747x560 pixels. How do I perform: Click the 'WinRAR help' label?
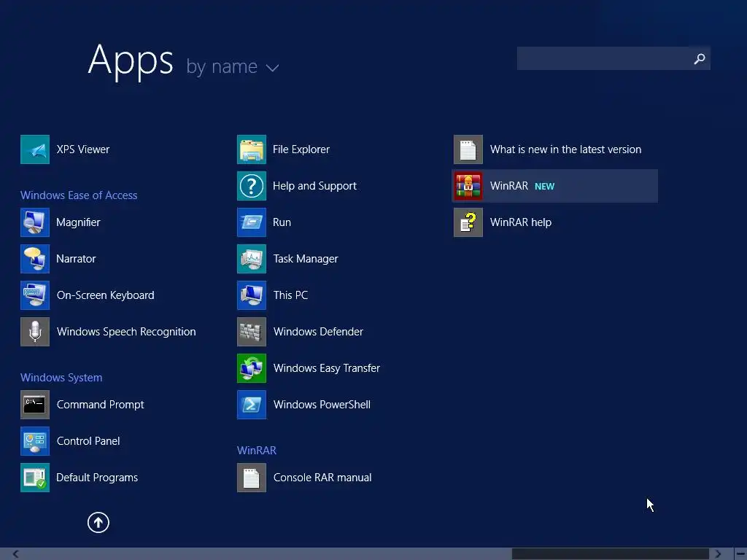tap(521, 222)
